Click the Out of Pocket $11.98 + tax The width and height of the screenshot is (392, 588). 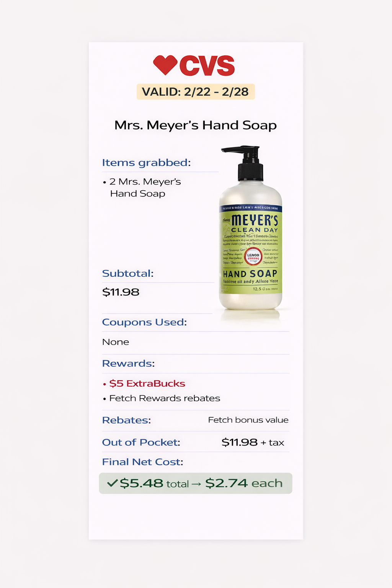click(x=253, y=443)
